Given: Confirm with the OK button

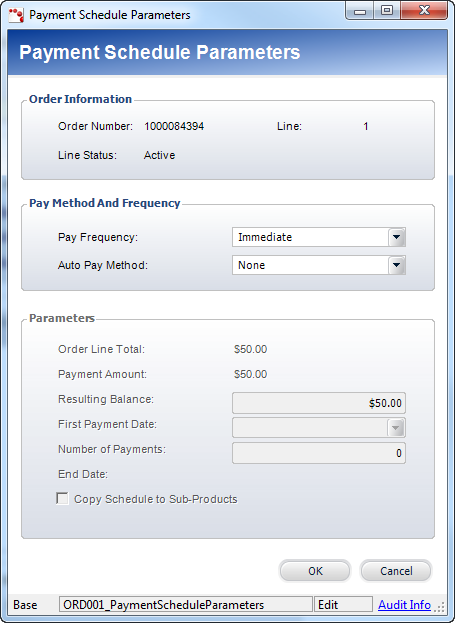Looking at the screenshot, I should [x=315, y=571].
